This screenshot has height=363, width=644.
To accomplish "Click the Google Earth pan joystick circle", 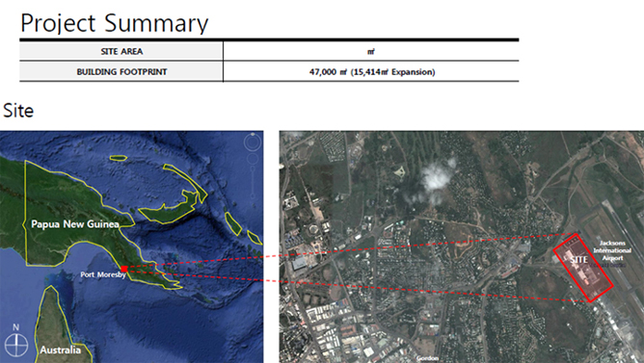I will (253, 158).
